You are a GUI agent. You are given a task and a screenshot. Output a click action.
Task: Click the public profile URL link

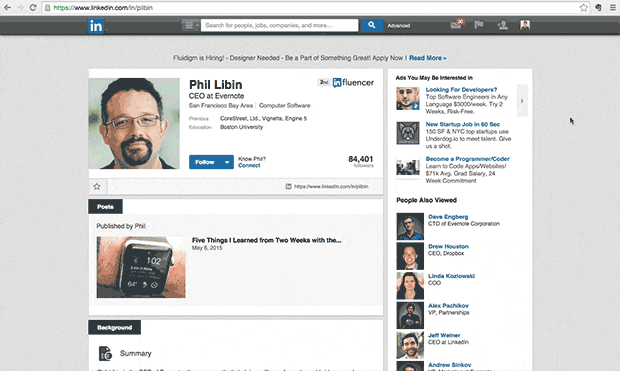(x=331, y=186)
